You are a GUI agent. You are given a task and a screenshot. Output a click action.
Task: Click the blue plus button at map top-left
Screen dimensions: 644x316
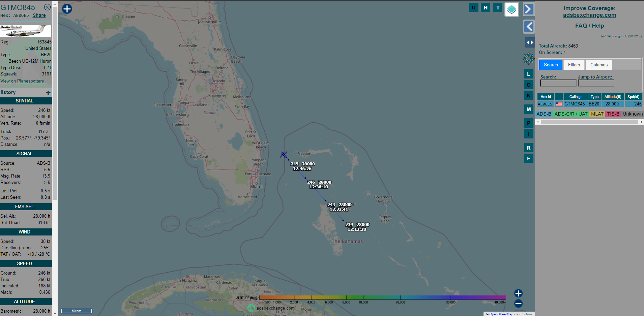[67, 9]
